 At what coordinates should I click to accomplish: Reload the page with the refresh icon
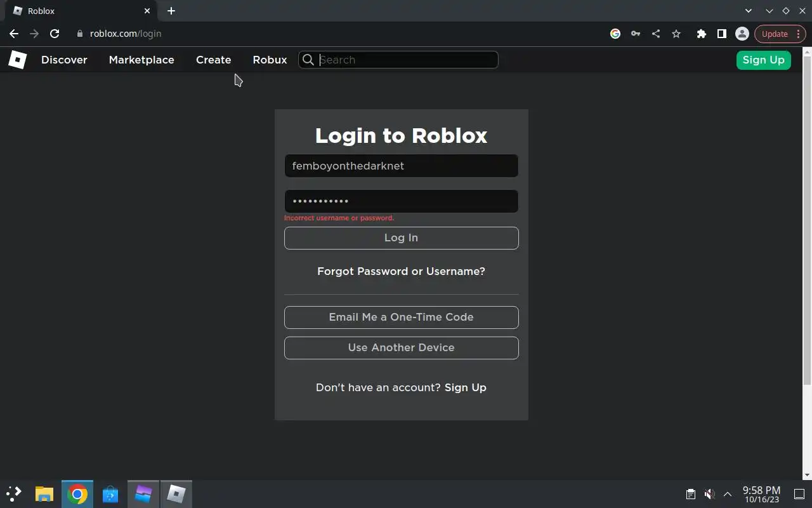pos(55,34)
